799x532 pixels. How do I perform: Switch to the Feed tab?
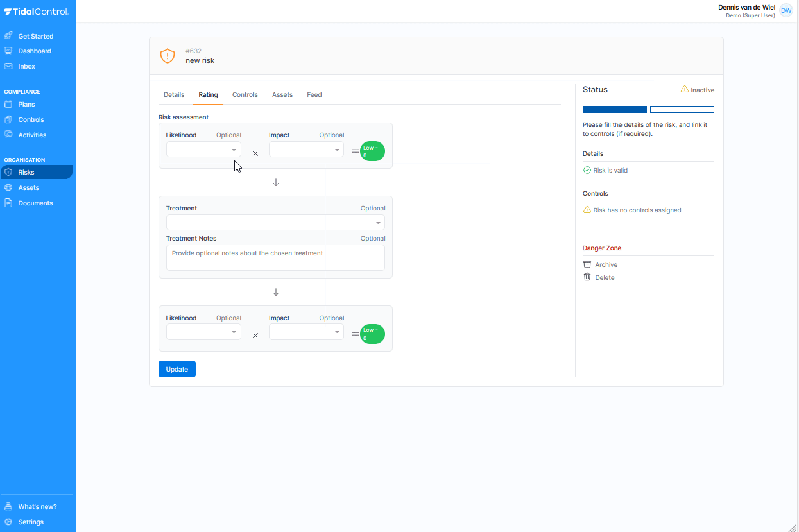tap(314, 94)
